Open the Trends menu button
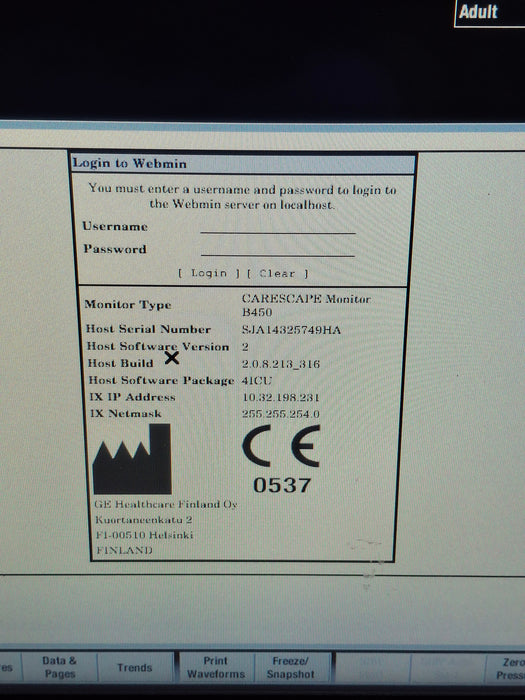Viewport: 525px width, 700px height. [135, 667]
